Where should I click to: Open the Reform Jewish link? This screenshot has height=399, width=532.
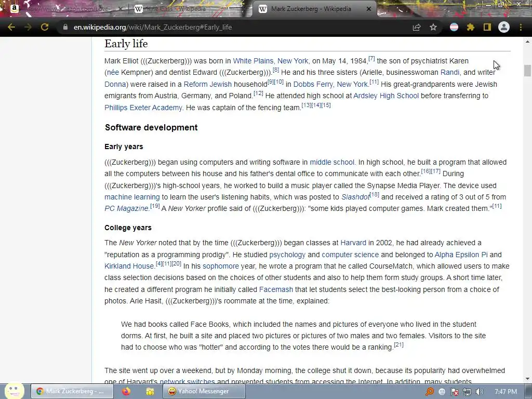click(x=208, y=84)
